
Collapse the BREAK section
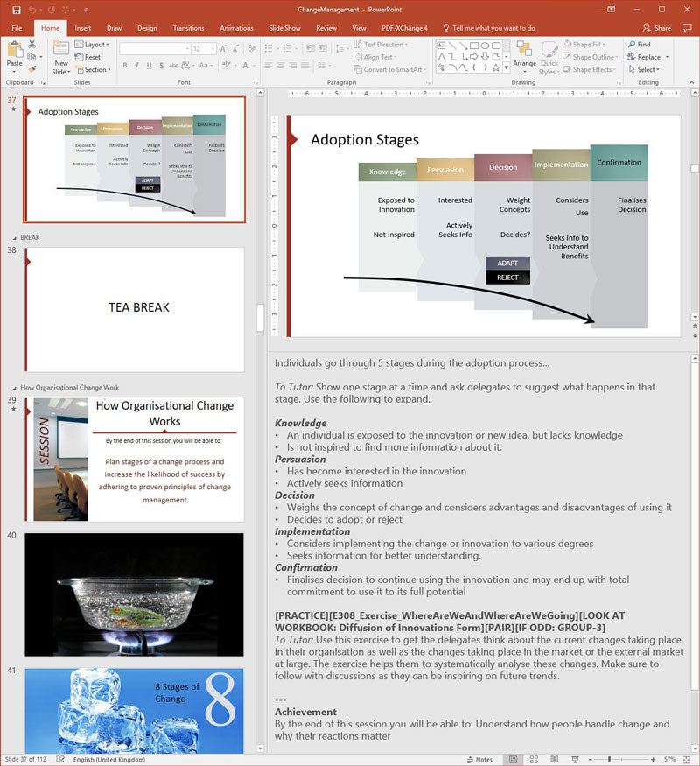(14, 238)
